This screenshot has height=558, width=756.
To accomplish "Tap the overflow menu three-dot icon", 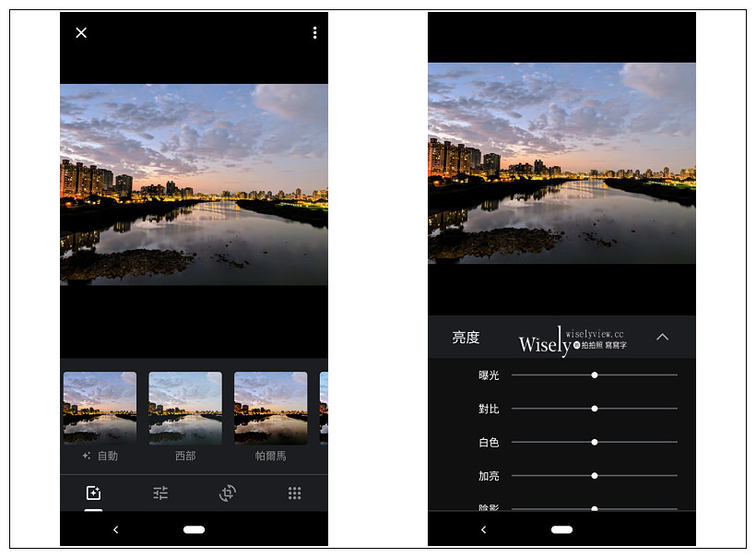I will coord(313,32).
